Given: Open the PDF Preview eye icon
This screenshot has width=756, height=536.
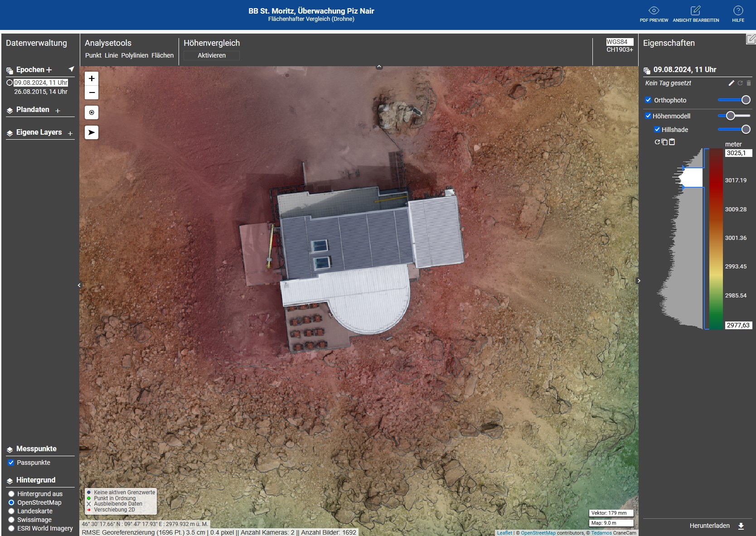Looking at the screenshot, I should 654,11.
